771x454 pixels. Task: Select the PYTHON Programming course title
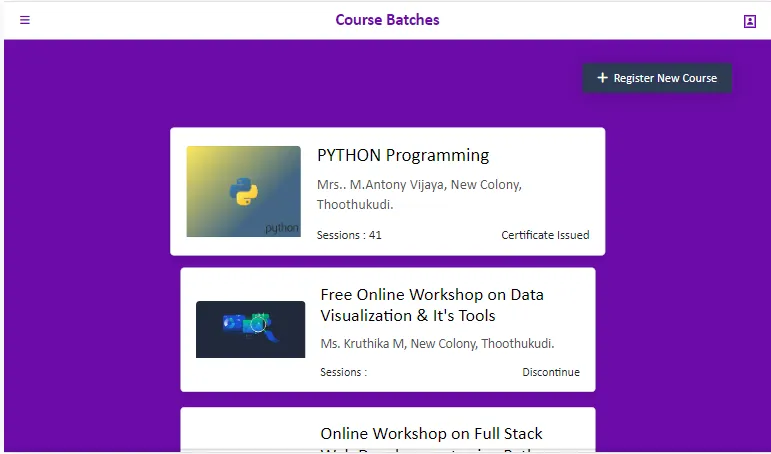[403, 155]
